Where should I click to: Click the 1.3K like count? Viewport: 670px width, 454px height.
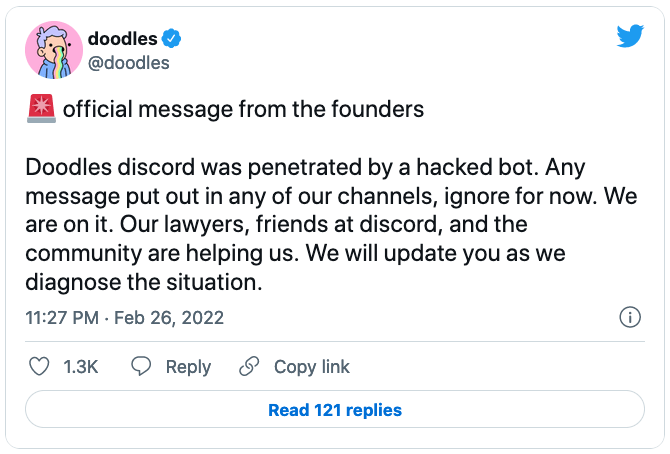[x=81, y=367]
